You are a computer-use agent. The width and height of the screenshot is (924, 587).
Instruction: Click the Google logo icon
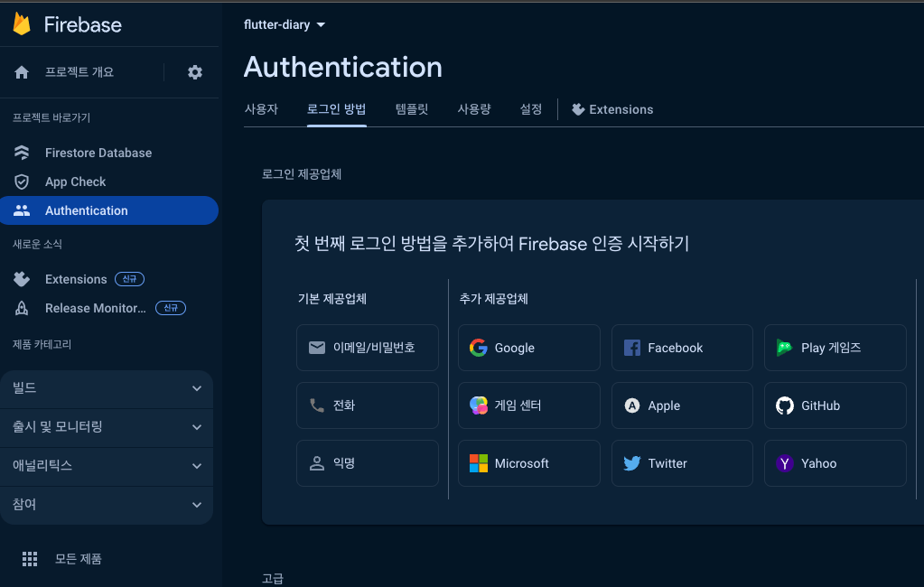pos(479,348)
